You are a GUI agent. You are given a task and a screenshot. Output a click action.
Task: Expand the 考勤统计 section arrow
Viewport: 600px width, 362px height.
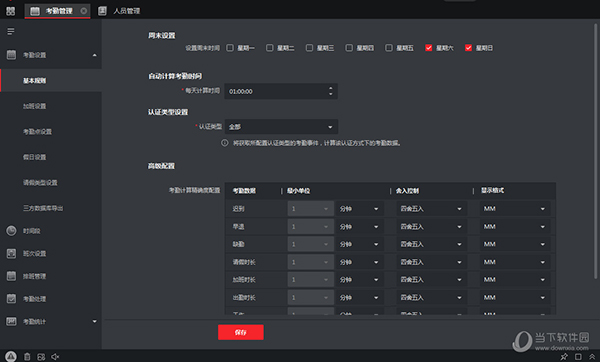pos(95,321)
